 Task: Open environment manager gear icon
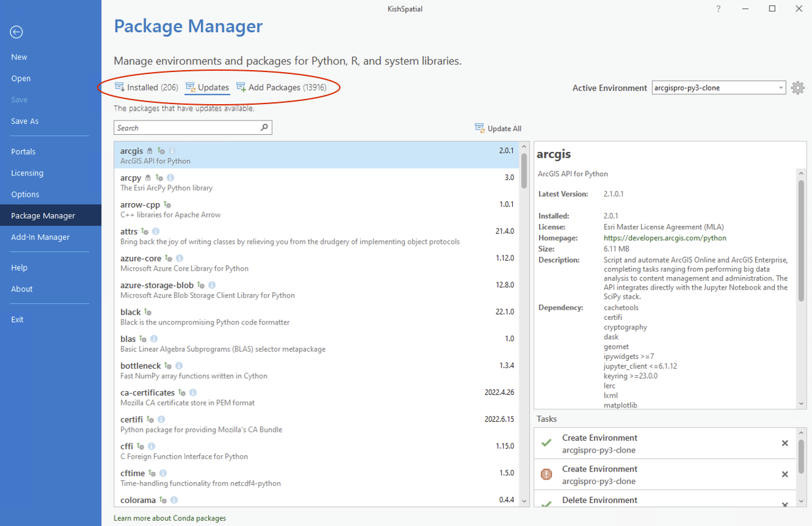click(797, 88)
